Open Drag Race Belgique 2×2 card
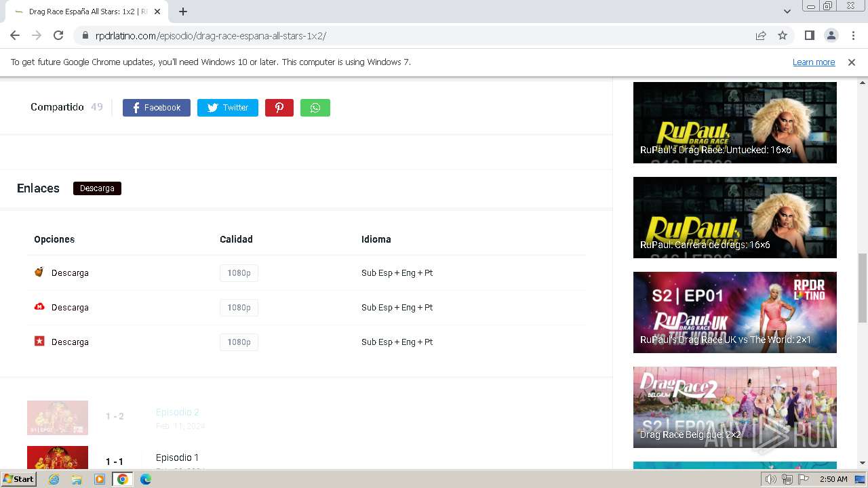Image resolution: width=868 pixels, height=488 pixels. coord(735,407)
